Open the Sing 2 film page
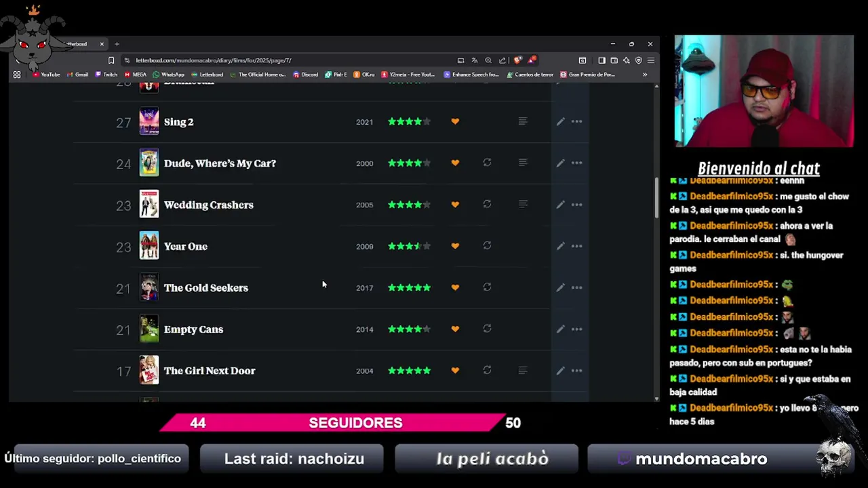The image size is (868, 488). coord(178,122)
